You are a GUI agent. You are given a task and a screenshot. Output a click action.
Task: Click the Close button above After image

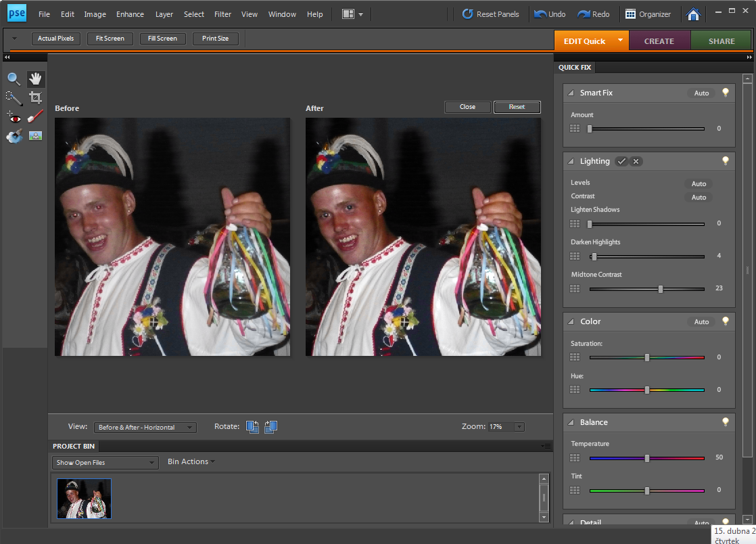click(467, 107)
